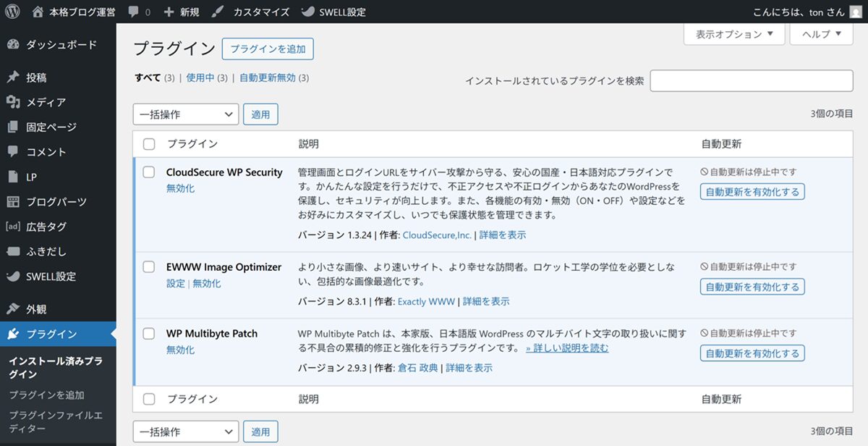Enable auto-update for EWWW Image Optimizer
868x446 pixels.
752,287
